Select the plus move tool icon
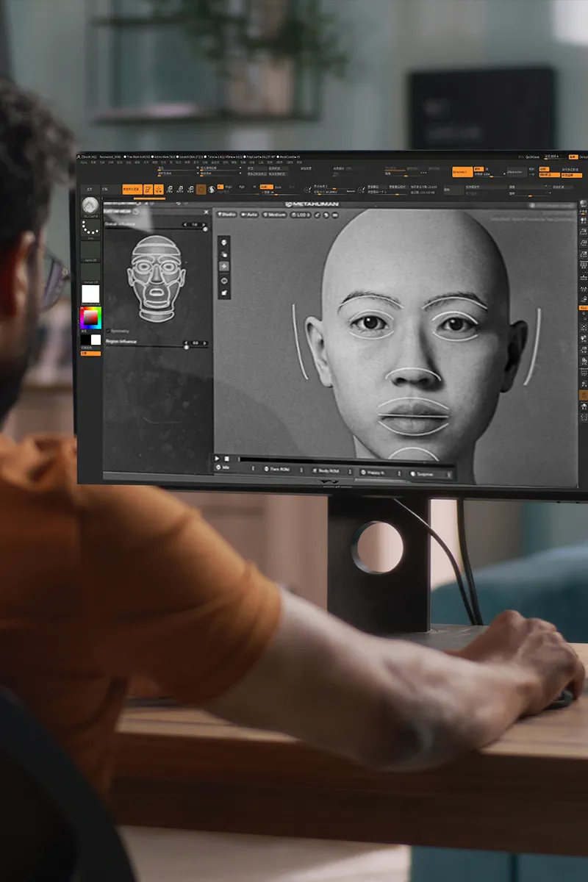The image size is (588, 882). pos(224,267)
